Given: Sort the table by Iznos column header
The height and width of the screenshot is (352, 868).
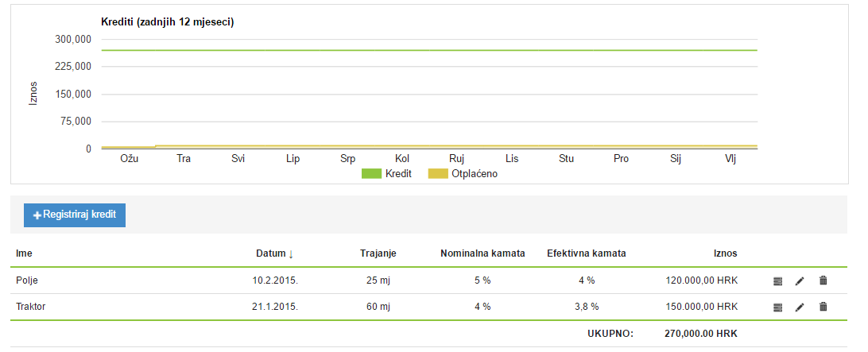Looking at the screenshot, I should point(725,253).
